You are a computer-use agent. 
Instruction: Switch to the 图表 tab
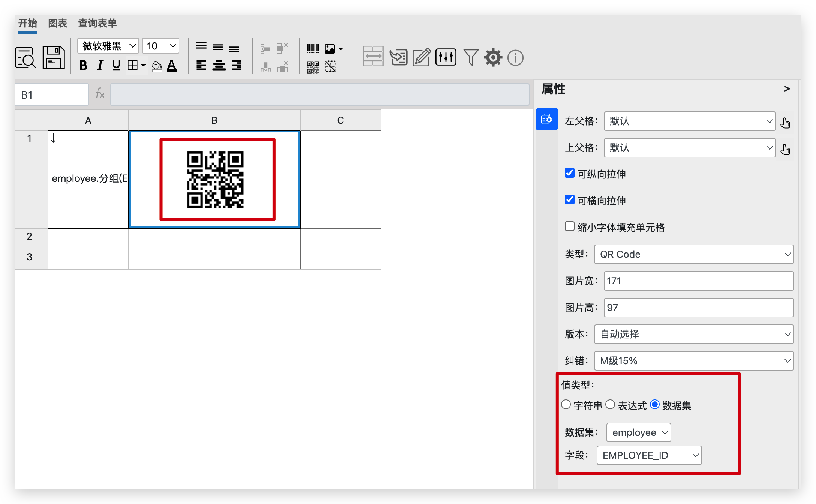pos(57,23)
